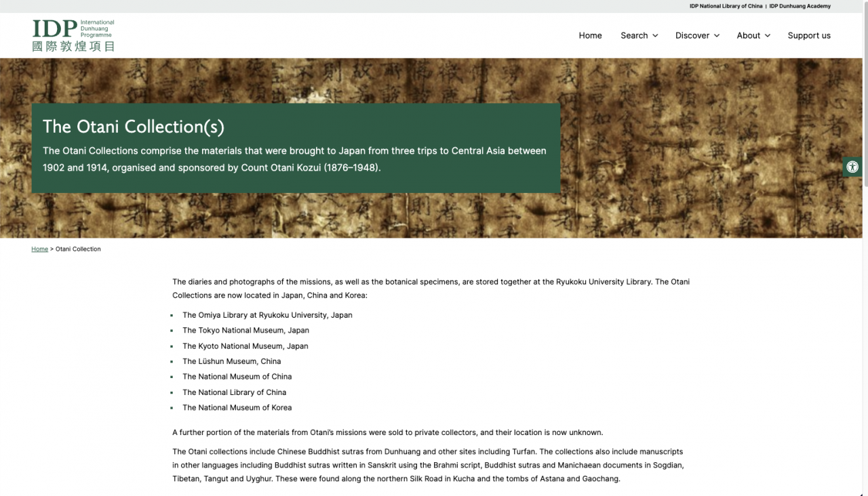Open the IDP National Library of China link
Image resolution: width=868 pixels, height=496 pixels.
point(726,6)
